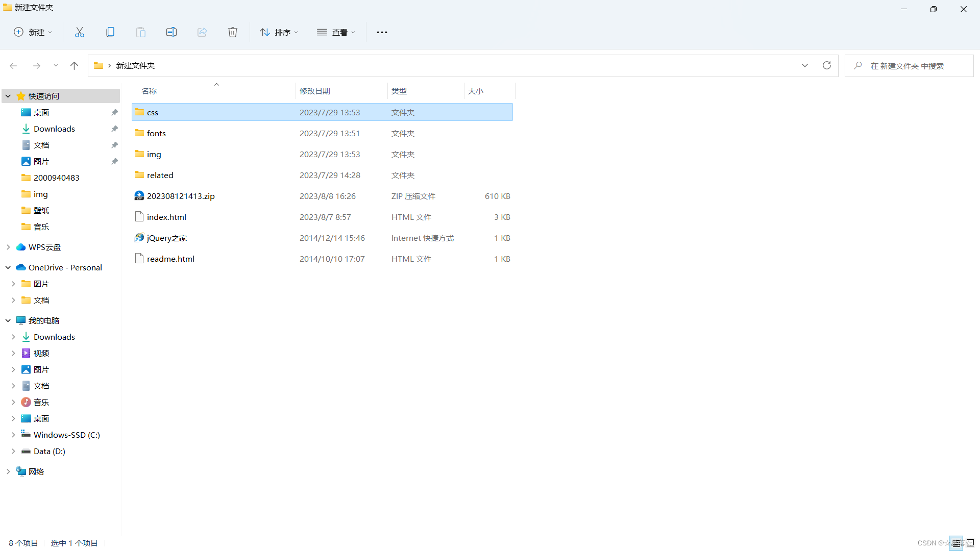Viewport: 980px width, 551px height.
Task: Click the Rename icon in toolbar
Action: (171, 32)
